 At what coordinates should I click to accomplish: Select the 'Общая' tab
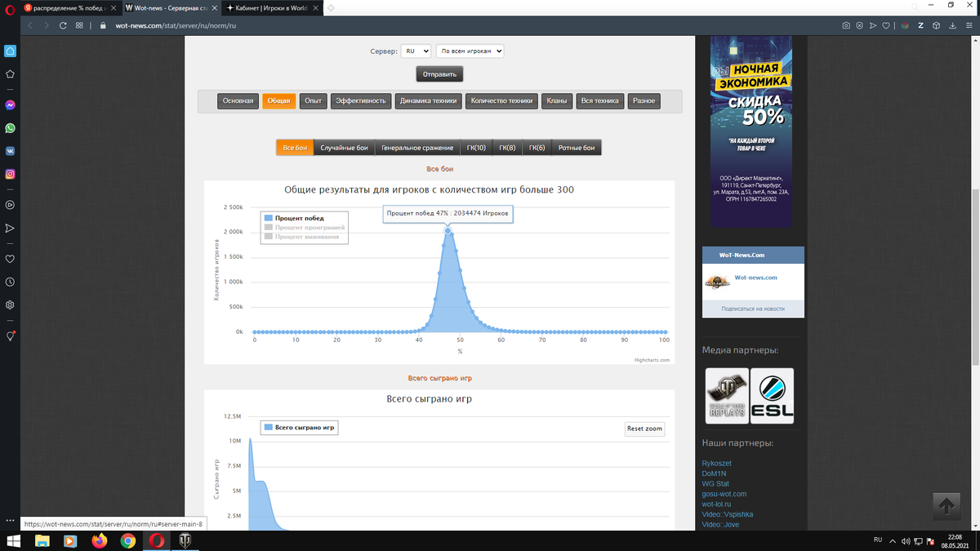click(279, 101)
